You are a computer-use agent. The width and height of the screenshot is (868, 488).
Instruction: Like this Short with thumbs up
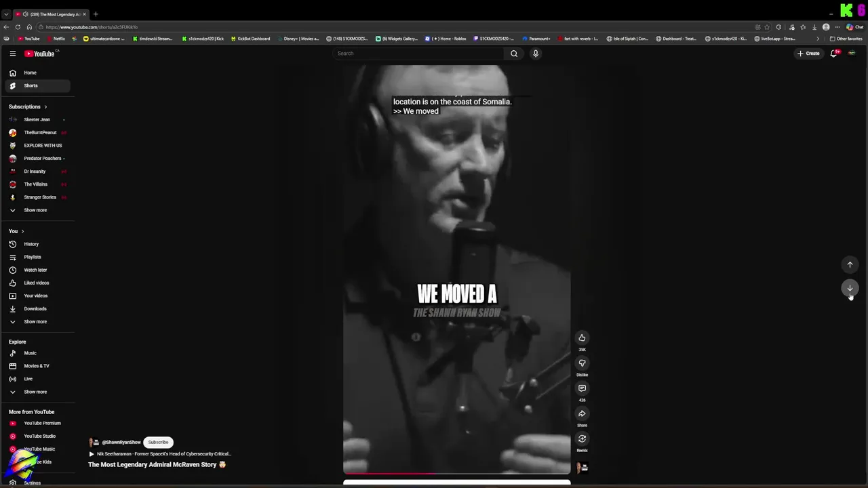tap(582, 338)
